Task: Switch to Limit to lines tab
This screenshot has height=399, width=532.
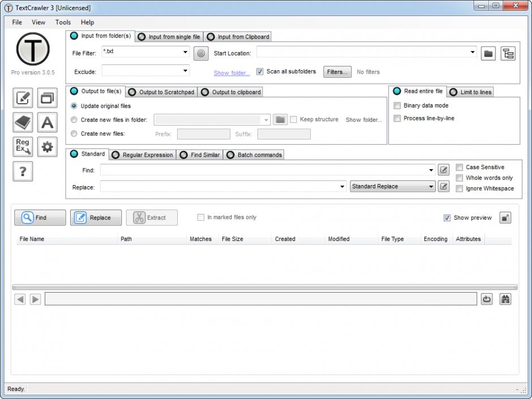Action: coord(470,92)
